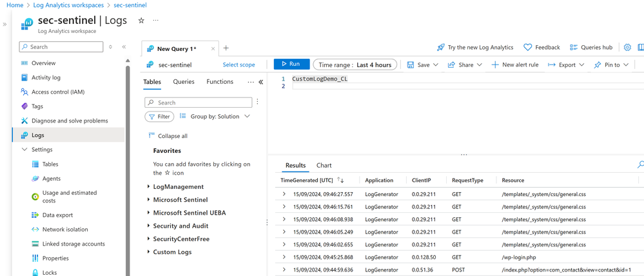Expand the Microsoft Sentinel group

(x=148, y=200)
